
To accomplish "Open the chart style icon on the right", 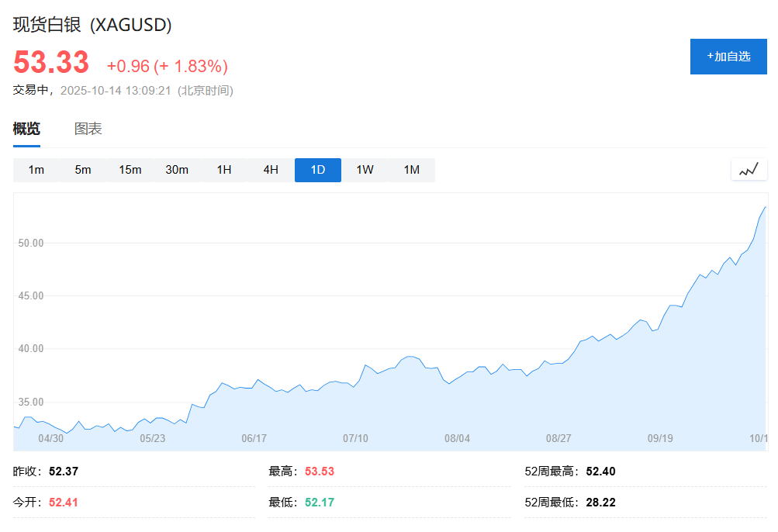I will (748, 169).
